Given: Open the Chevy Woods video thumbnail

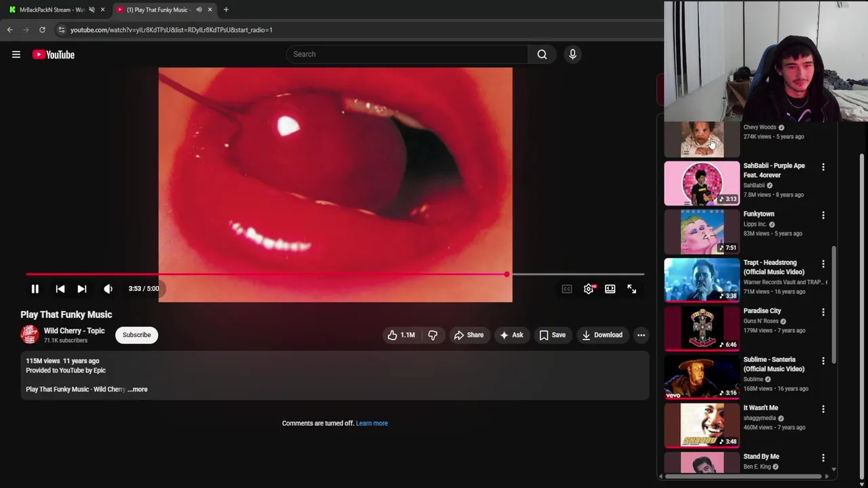Looking at the screenshot, I should pyautogui.click(x=702, y=140).
